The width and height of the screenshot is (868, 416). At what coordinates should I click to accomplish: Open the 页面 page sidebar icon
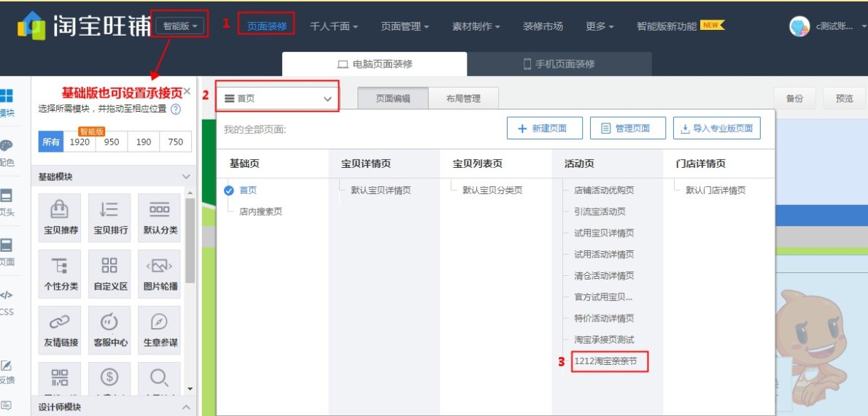click(x=6, y=245)
